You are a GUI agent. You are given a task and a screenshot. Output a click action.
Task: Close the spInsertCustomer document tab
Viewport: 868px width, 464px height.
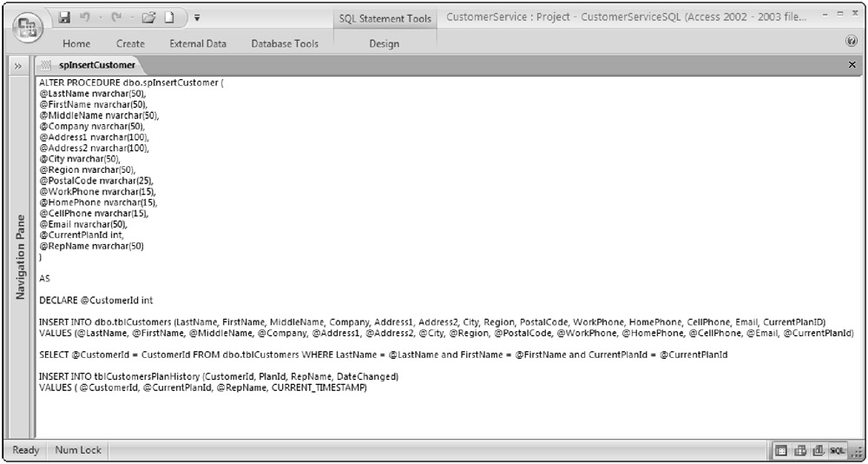click(x=852, y=65)
